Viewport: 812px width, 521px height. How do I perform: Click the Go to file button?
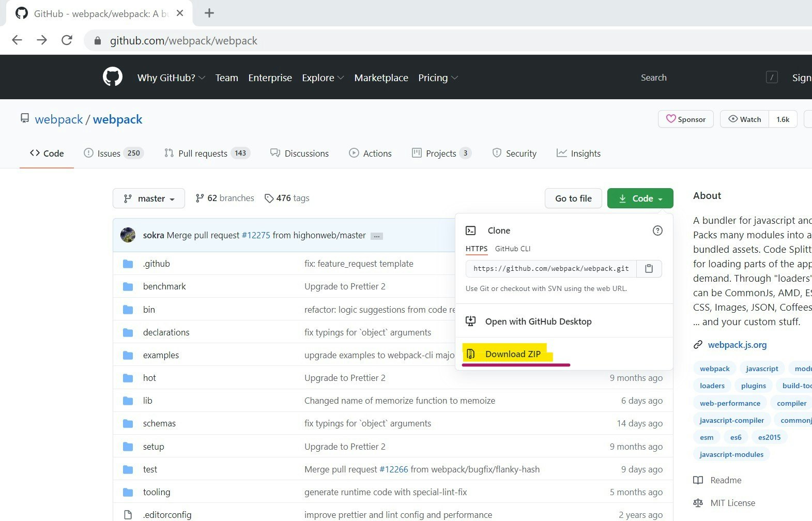573,198
